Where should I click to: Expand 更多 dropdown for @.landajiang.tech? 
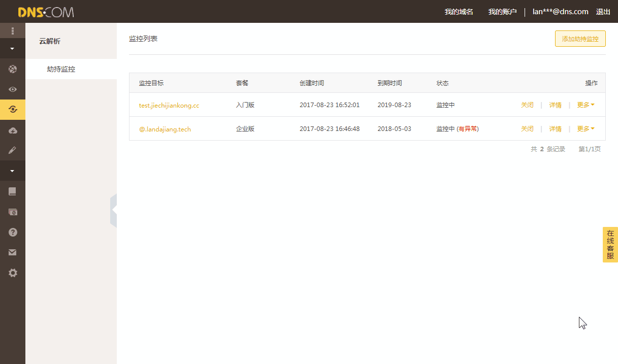tap(586, 129)
